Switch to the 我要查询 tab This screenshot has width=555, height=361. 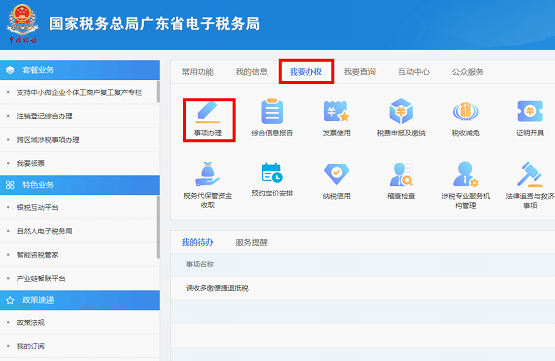click(360, 72)
